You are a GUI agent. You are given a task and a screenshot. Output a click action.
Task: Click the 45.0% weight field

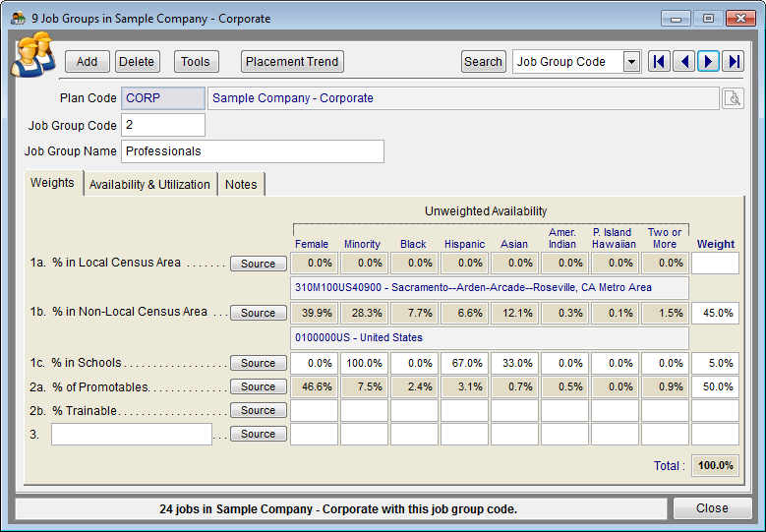coord(715,313)
